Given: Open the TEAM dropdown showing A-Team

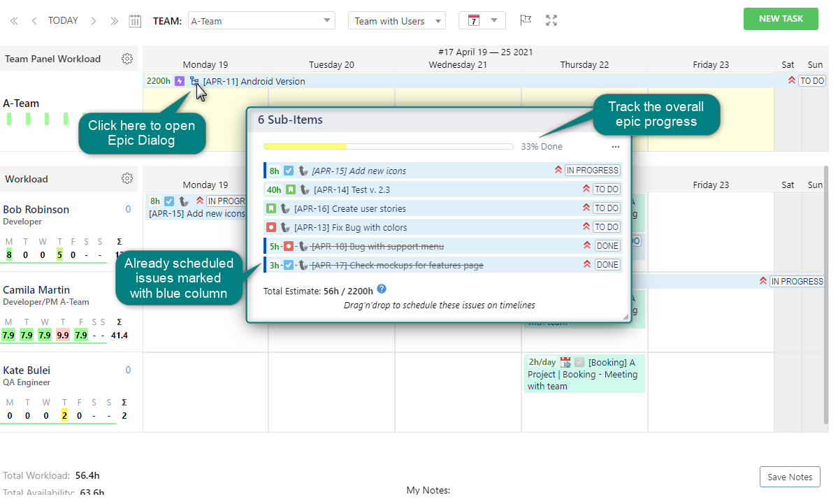Looking at the screenshot, I should coord(261,20).
